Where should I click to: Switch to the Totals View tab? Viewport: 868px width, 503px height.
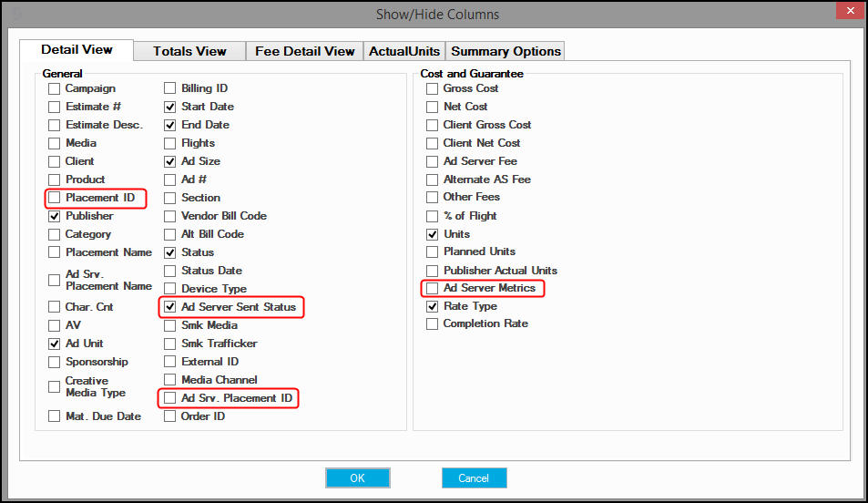click(189, 51)
